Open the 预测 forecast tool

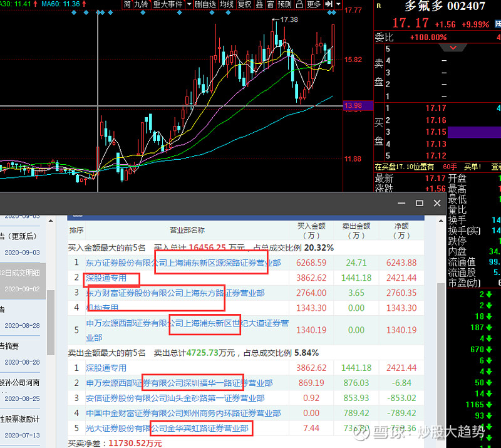tap(284, 4)
